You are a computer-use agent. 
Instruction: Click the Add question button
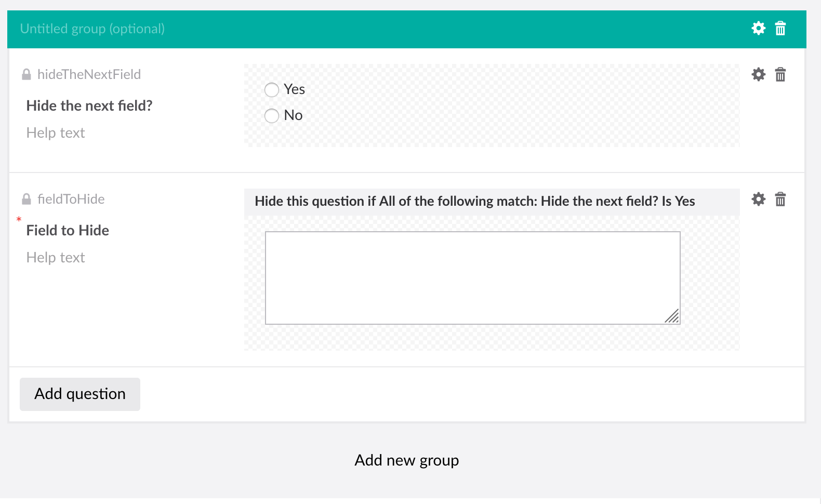(80, 394)
